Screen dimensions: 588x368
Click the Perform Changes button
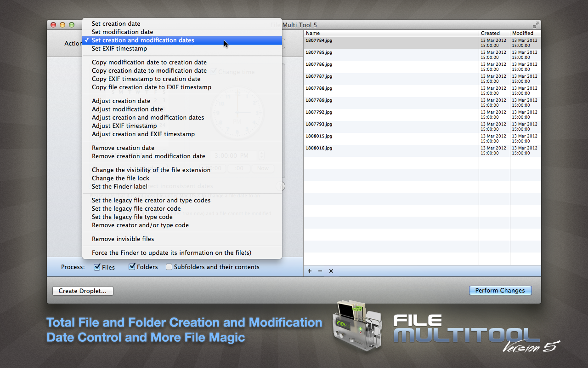point(500,291)
